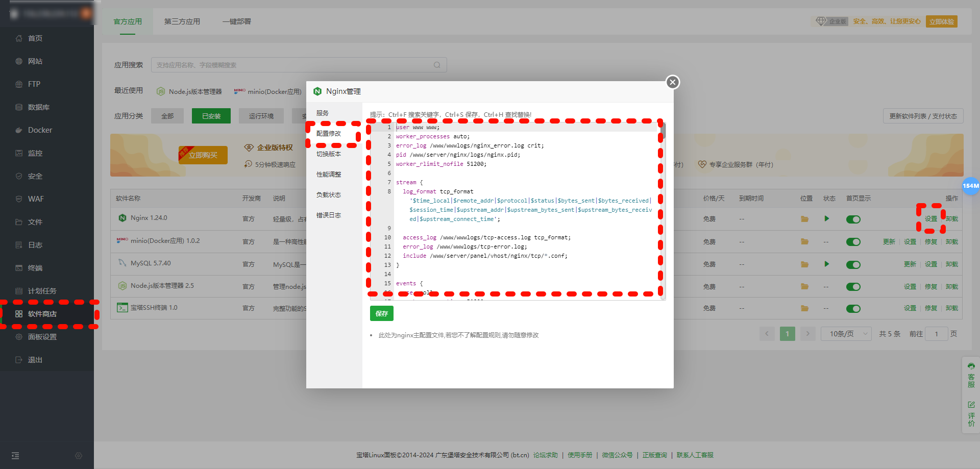Click 更新 link for minio row
The image size is (980, 469).
coord(889,242)
